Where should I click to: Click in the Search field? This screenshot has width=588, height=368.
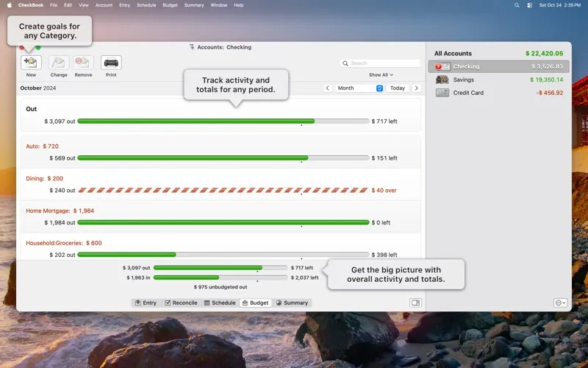(380, 63)
